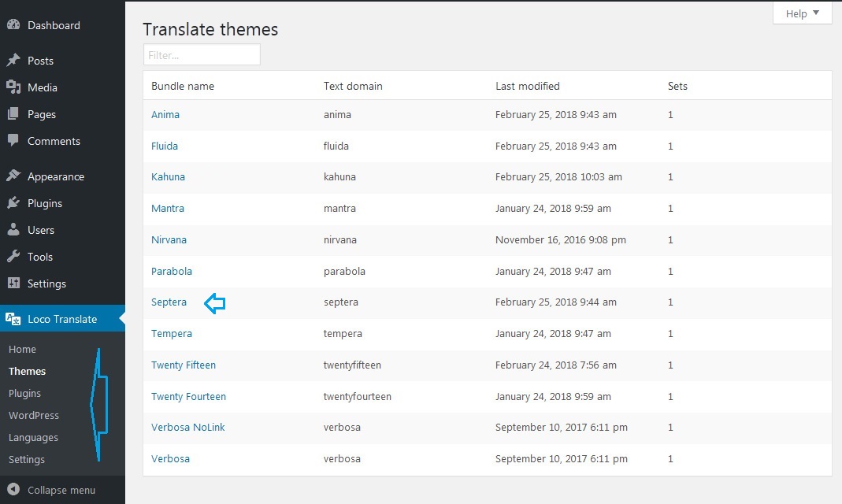Click the 'Translate themes' page heading
The image size is (842, 504).
[x=210, y=29]
